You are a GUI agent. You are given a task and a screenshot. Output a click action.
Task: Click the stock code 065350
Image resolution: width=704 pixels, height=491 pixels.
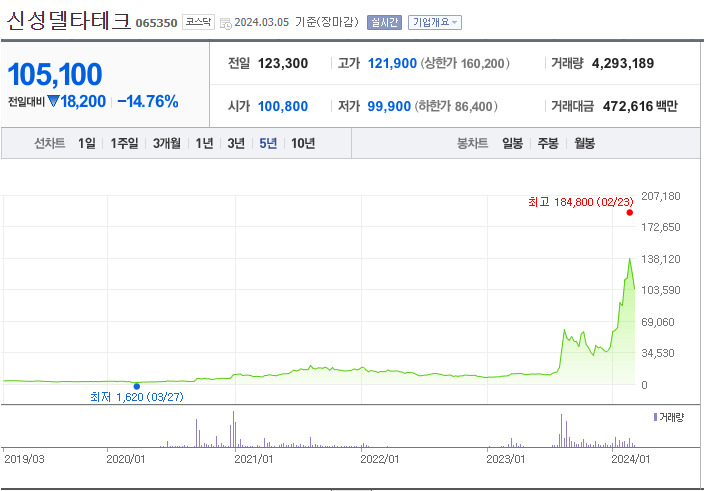(156, 23)
